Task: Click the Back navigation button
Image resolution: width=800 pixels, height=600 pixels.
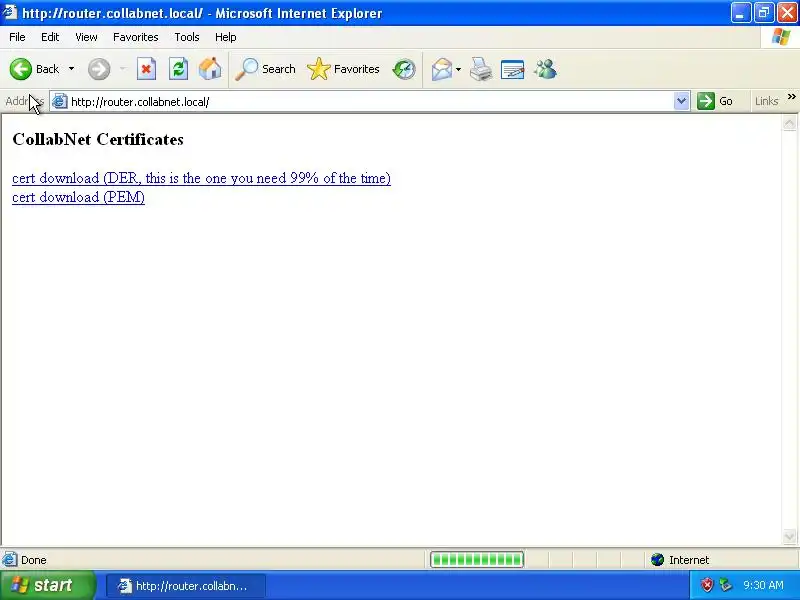Action: (34, 69)
